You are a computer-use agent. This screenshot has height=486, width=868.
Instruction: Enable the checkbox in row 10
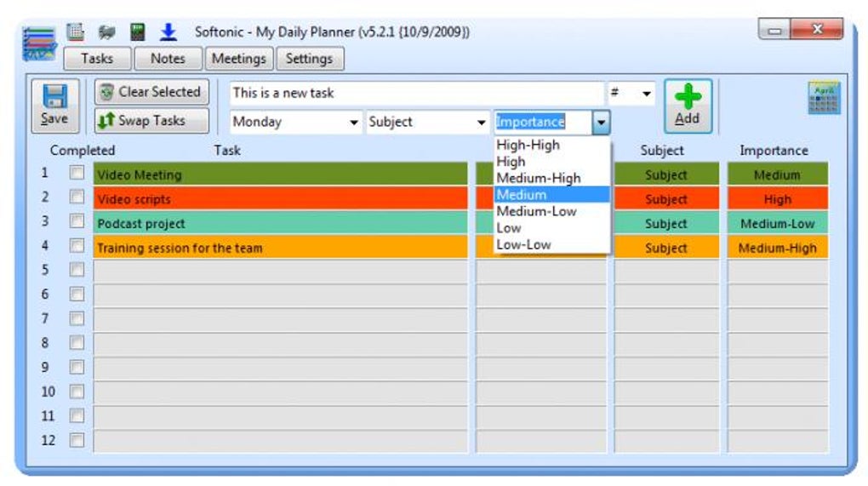point(77,392)
